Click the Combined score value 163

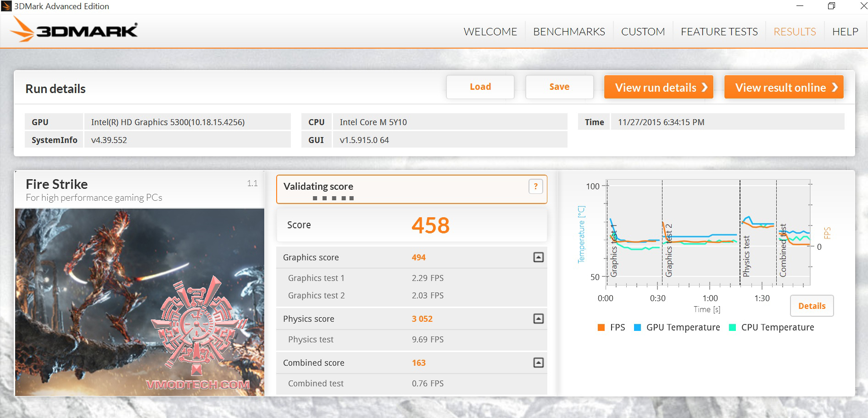(418, 363)
